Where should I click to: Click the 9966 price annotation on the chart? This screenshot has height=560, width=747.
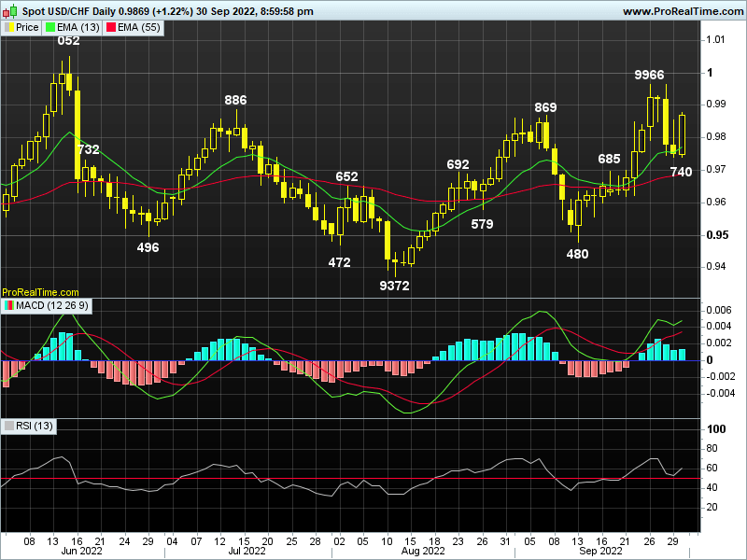648,74
